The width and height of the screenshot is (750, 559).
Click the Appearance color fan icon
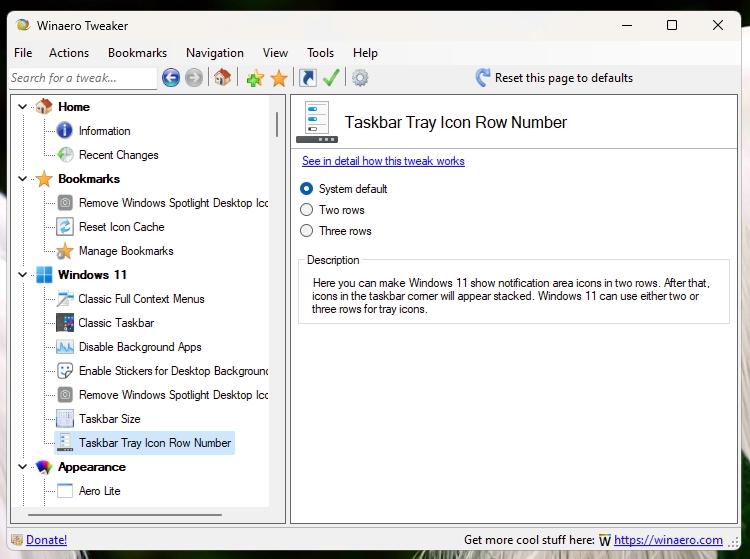coord(44,467)
